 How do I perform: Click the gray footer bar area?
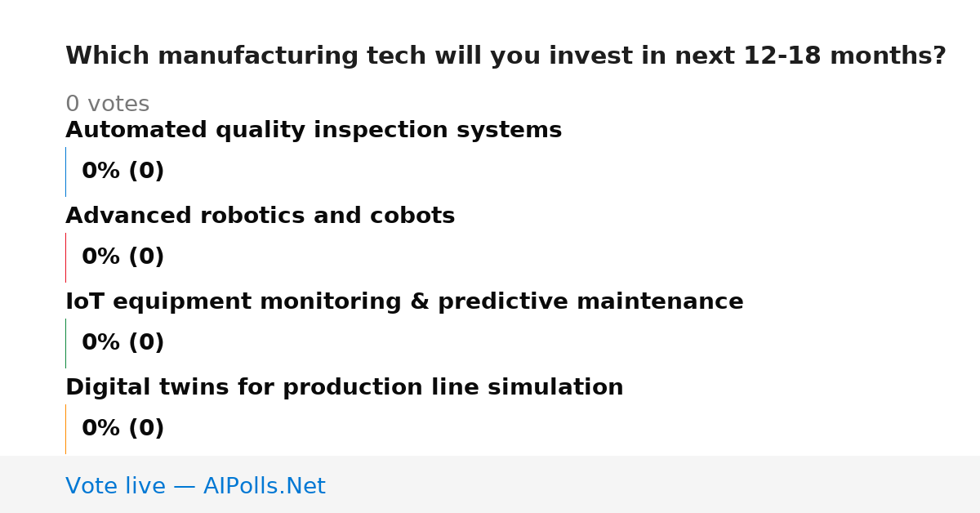click(490, 484)
